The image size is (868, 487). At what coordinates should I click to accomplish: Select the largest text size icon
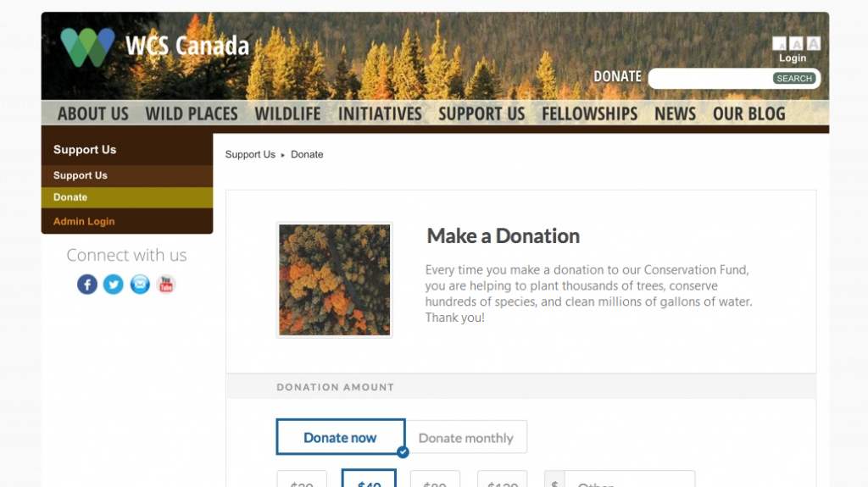pyautogui.click(x=813, y=44)
